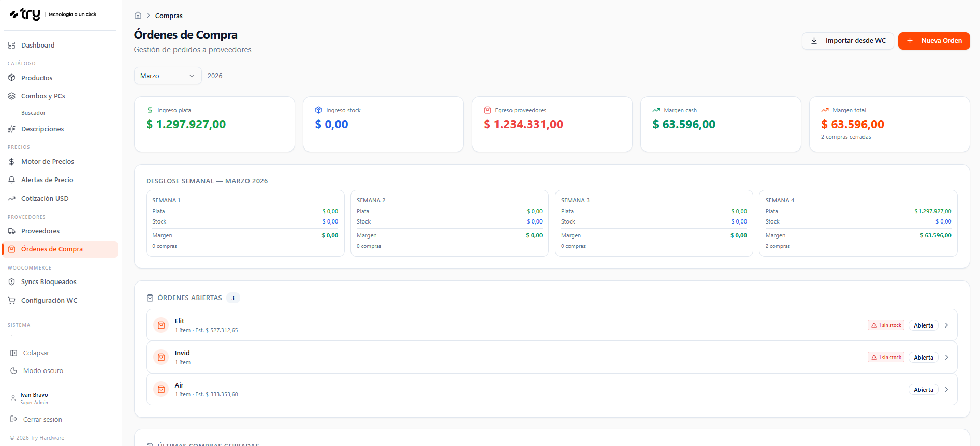Click the Ingreso stock cube icon
The image size is (980, 446).
tap(318, 110)
